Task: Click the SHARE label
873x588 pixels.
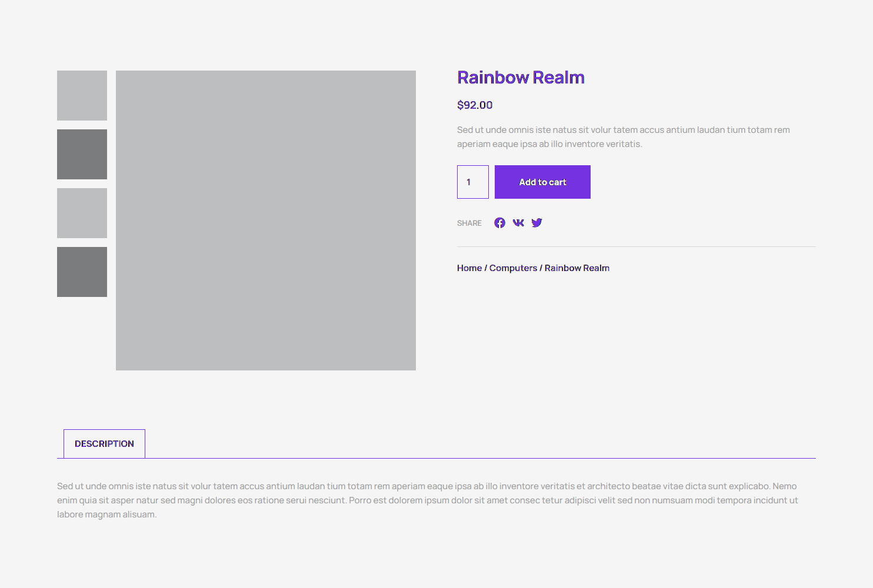Action: coord(469,223)
